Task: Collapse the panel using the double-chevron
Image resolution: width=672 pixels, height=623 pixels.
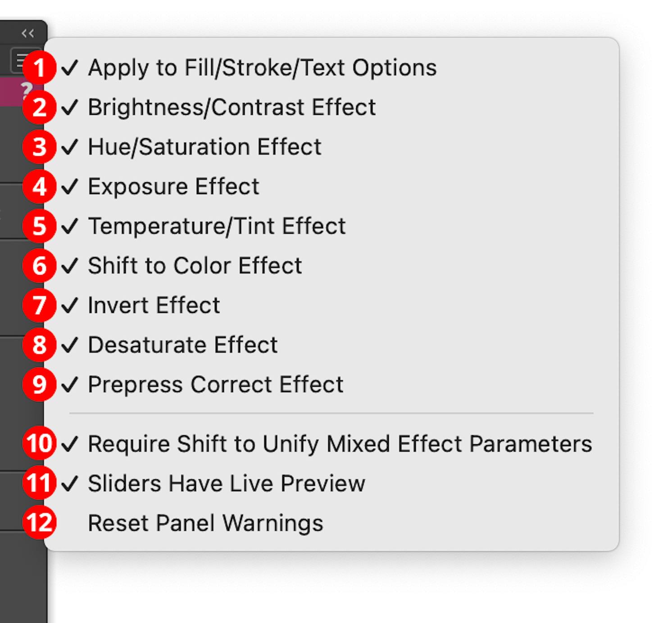Action: [28, 32]
